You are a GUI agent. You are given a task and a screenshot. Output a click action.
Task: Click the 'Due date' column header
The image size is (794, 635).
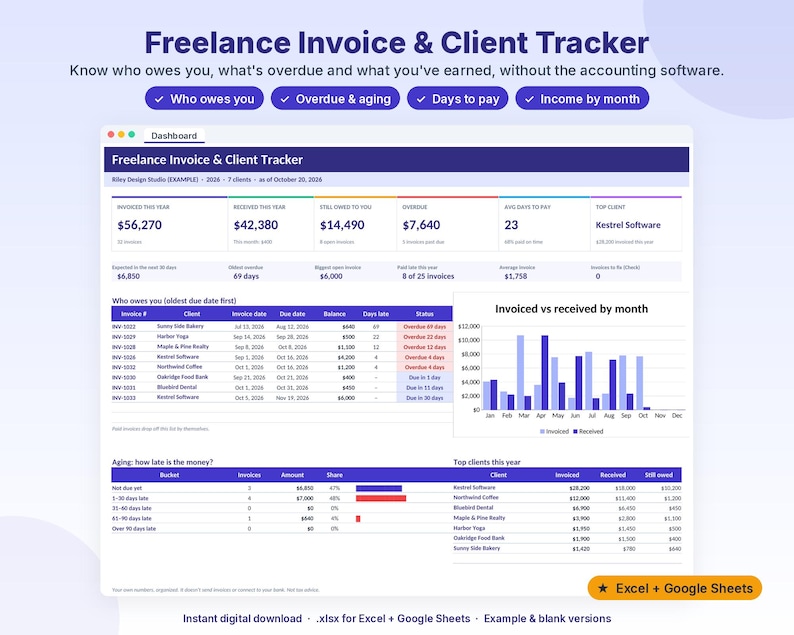click(x=292, y=314)
